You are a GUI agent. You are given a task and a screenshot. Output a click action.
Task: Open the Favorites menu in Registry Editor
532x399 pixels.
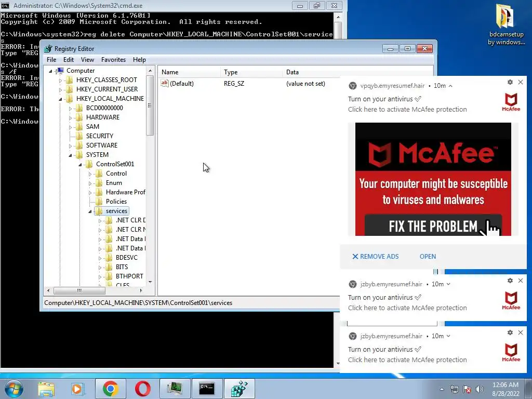113,60
